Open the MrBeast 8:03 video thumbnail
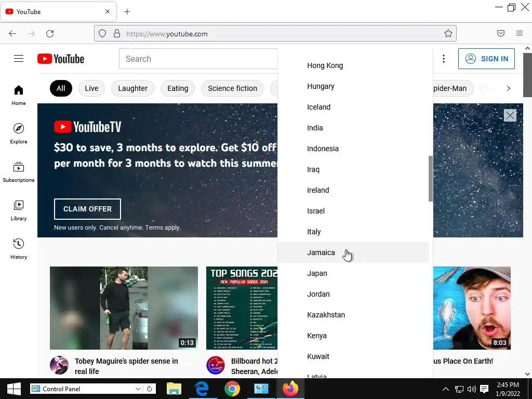This screenshot has width=532, height=399. point(472,308)
